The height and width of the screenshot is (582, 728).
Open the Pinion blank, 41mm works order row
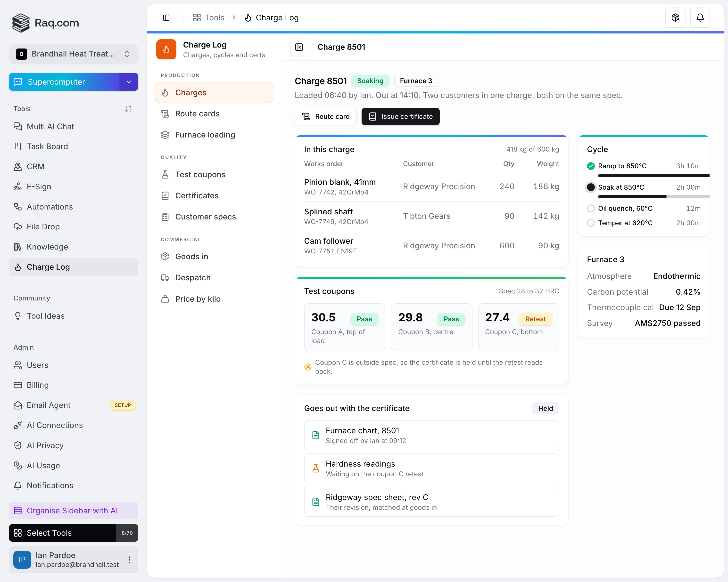point(431,187)
